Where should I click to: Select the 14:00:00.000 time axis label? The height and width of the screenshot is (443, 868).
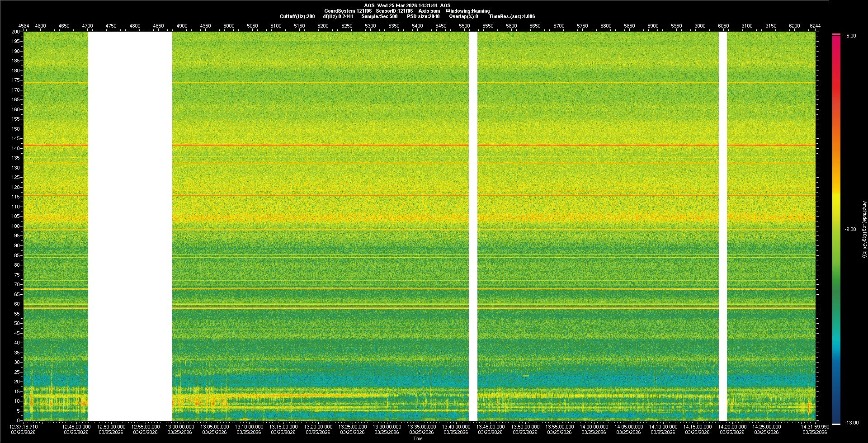pyautogui.click(x=594, y=427)
